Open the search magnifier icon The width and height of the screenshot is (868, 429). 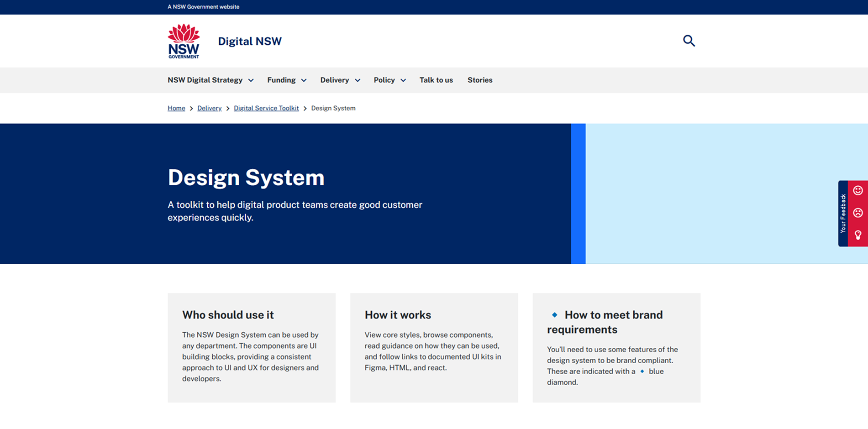pyautogui.click(x=689, y=41)
